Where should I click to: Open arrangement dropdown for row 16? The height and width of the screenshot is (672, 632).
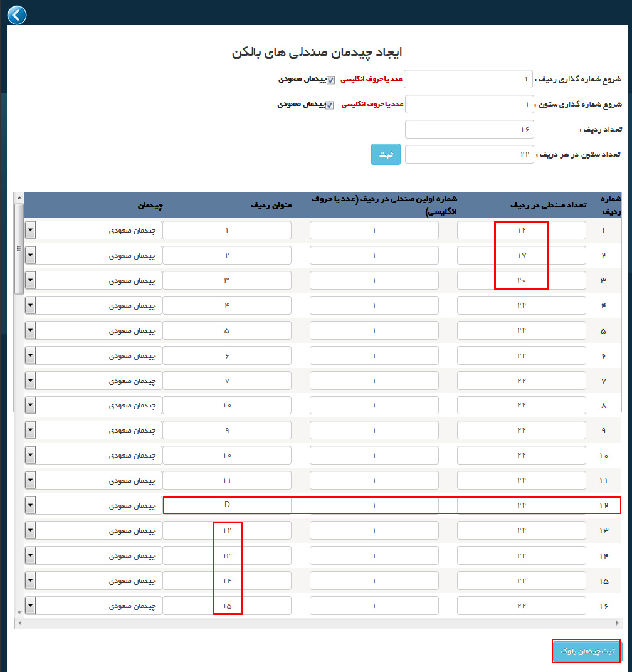pyautogui.click(x=30, y=606)
